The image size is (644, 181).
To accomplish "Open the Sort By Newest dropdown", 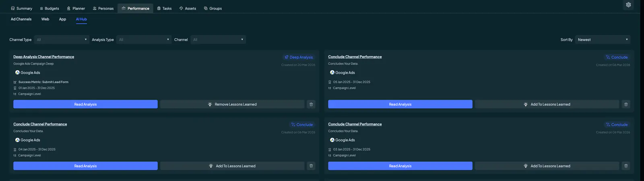I will [x=603, y=39].
